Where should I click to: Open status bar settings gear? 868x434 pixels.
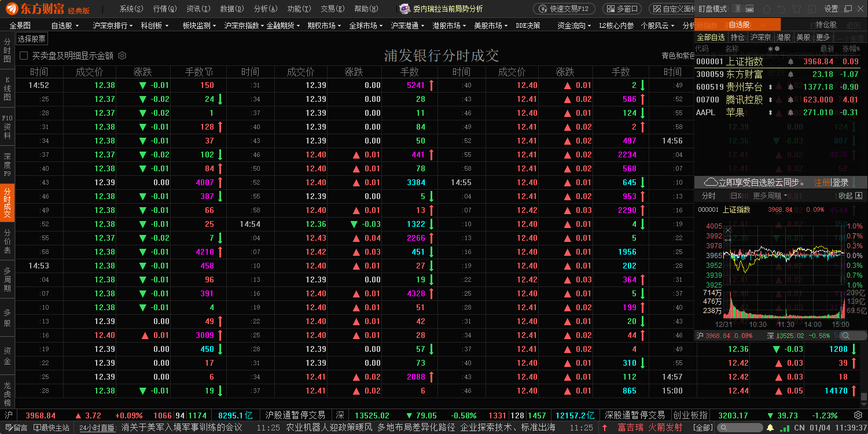[858, 415]
